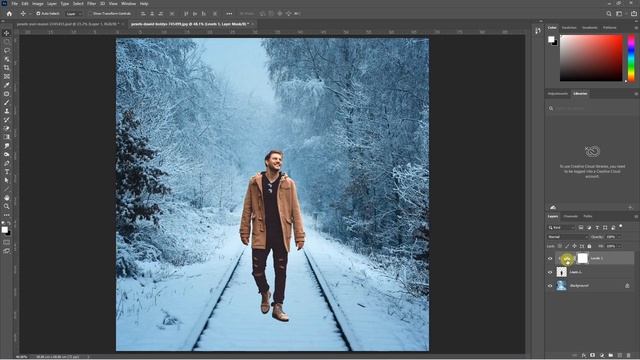Image resolution: width=640 pixels, height=360 pixels.
Task: Select the Pen tool
Action: click(7, 163)
